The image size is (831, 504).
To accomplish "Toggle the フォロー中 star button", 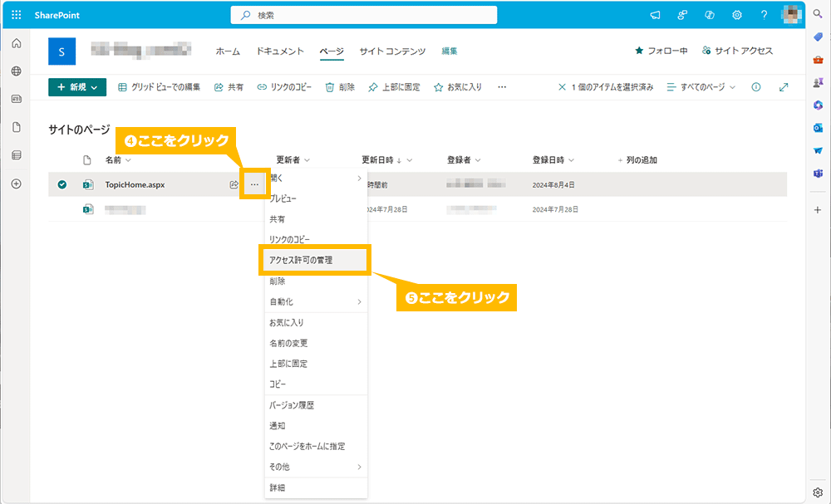I will point(661,51).
